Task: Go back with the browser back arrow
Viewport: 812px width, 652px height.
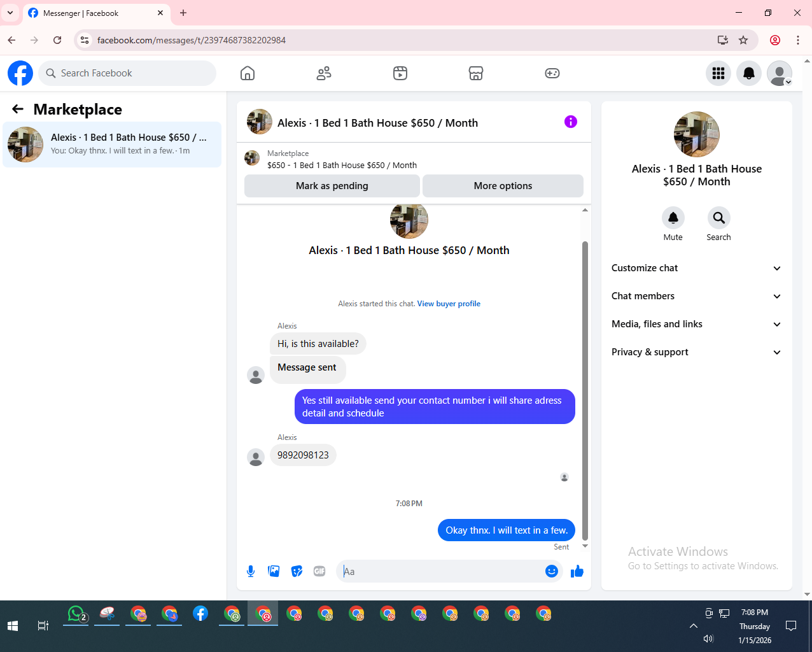Action: coord(11,40)
